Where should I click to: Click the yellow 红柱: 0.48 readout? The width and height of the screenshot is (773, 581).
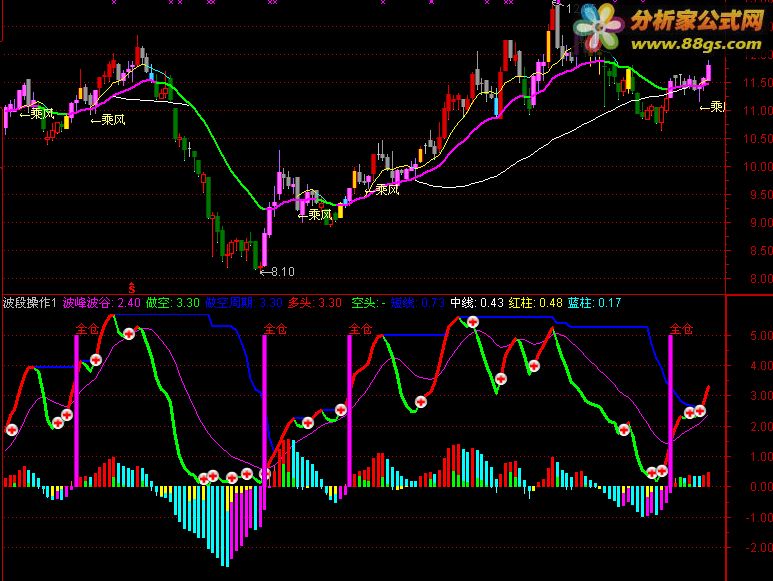point(535,303)
